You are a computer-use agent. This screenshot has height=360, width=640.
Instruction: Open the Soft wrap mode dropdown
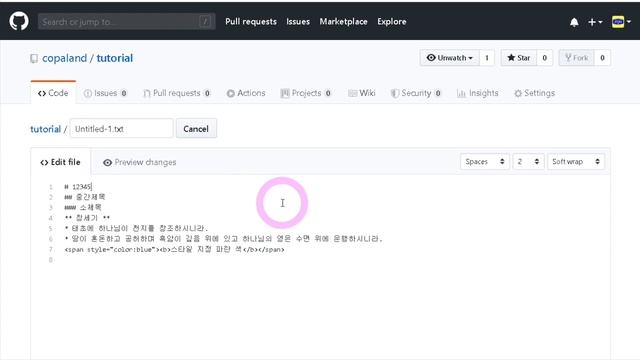tap(576, 162)
